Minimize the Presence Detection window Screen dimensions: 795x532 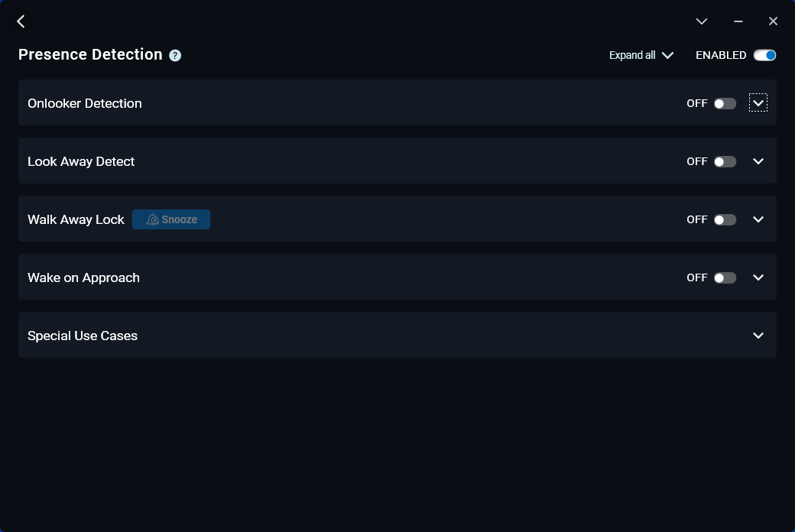pos(738,21)
